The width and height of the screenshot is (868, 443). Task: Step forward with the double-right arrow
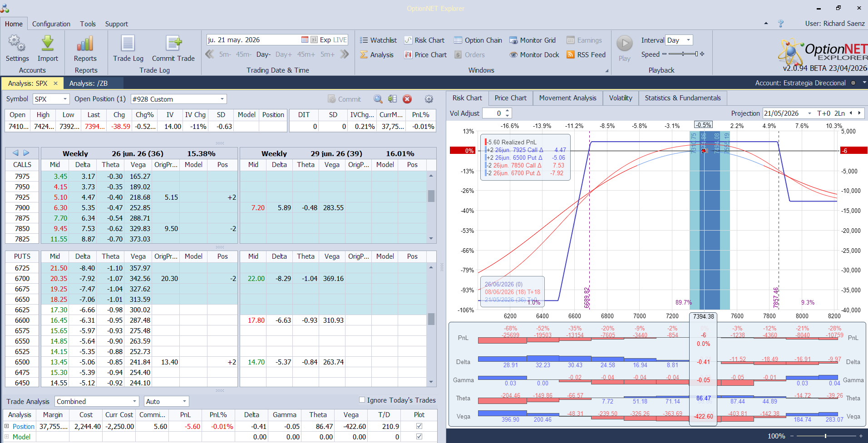tap(345, 54)
